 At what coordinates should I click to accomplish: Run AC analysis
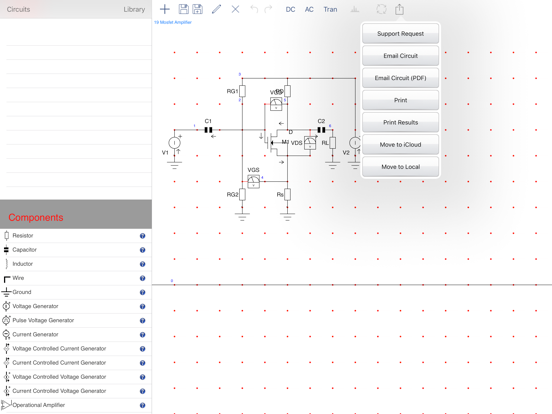(309, 10)
